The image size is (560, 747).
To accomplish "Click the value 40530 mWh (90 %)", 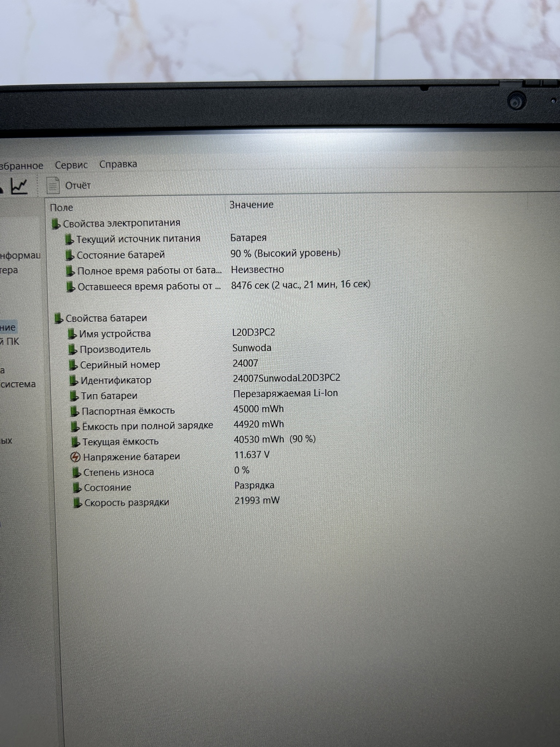I will coord(275,439).
